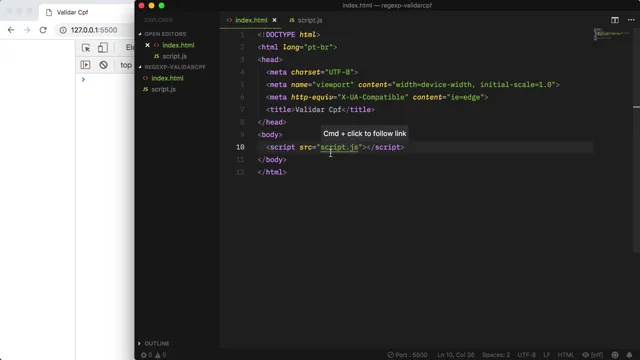Click the closing </html> tag
This screenshot has width=640, height=360.
pos(272,172)
